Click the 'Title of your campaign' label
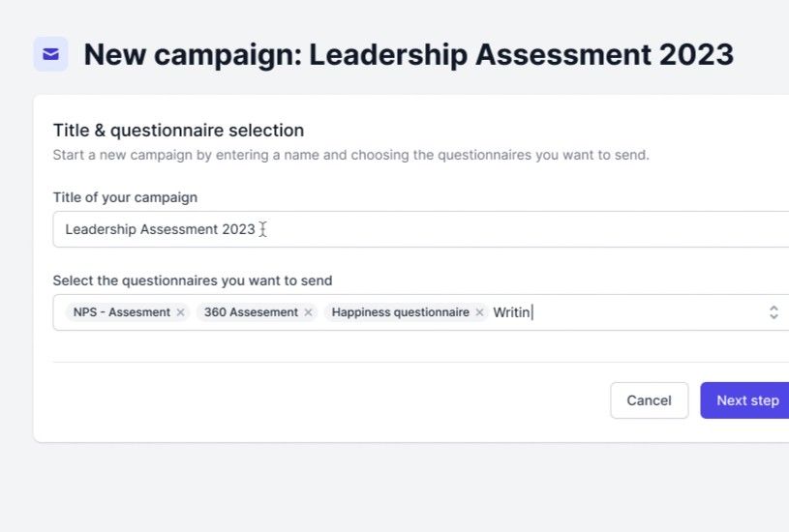 coord(125,197)
